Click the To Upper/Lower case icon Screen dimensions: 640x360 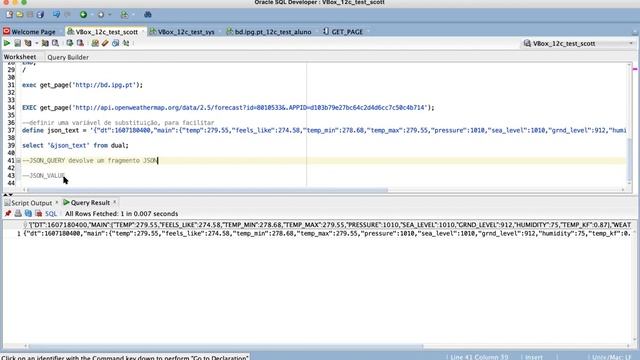[x=126, y=43]
